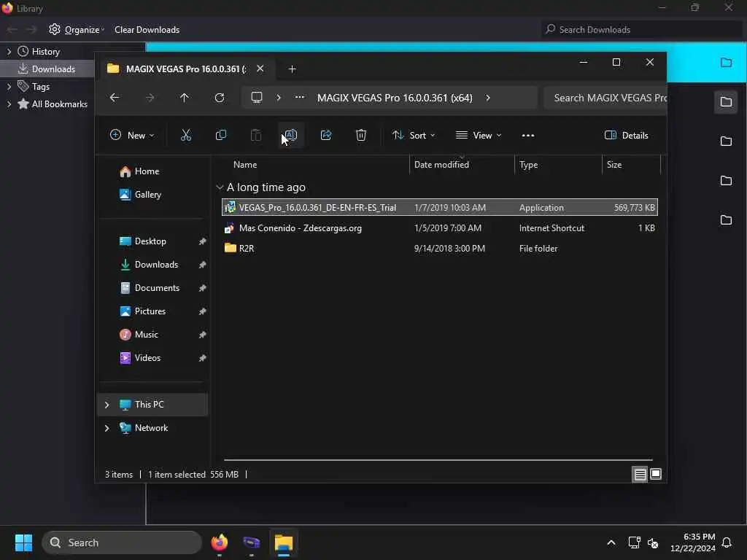
Task: Click the Copy icon in toolbar
Action: click(x=220, y=135)
